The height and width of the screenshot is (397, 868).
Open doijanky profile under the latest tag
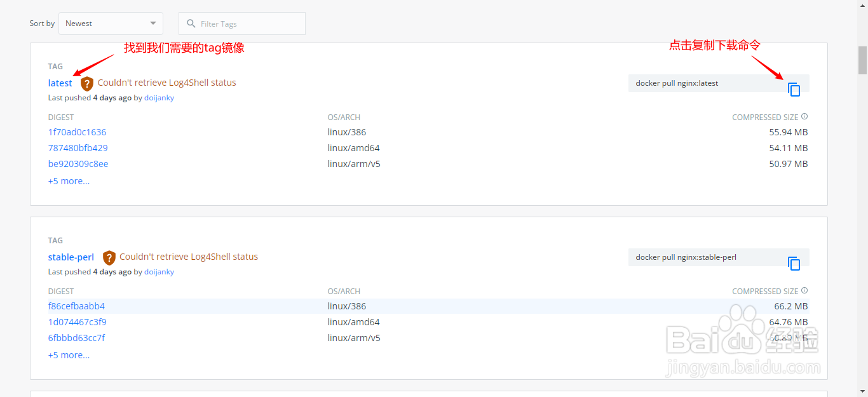[159, 98]
